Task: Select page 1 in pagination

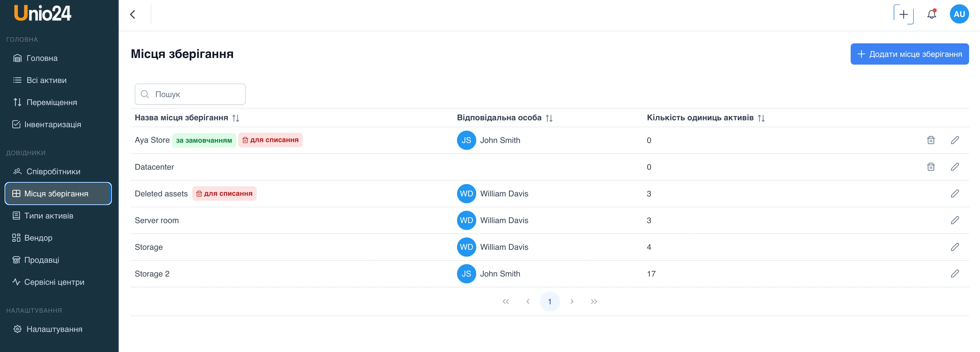Action: (x=549, y=301)
